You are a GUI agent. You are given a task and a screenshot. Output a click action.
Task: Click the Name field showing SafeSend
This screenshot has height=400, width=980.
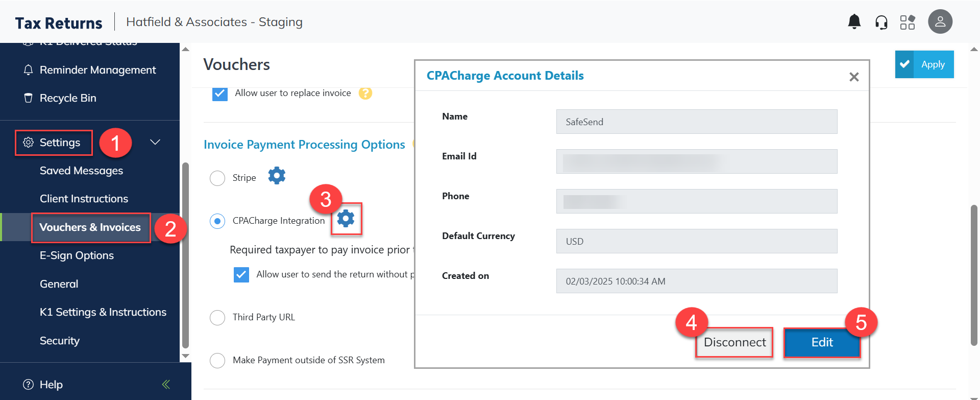pos(696,122)
